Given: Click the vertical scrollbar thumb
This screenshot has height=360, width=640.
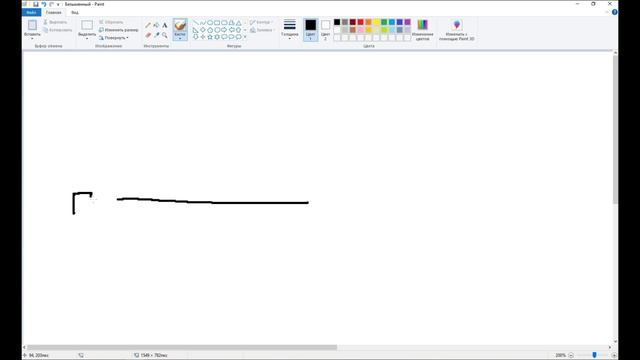Looking at the screenshot, I should pos(615,130).
